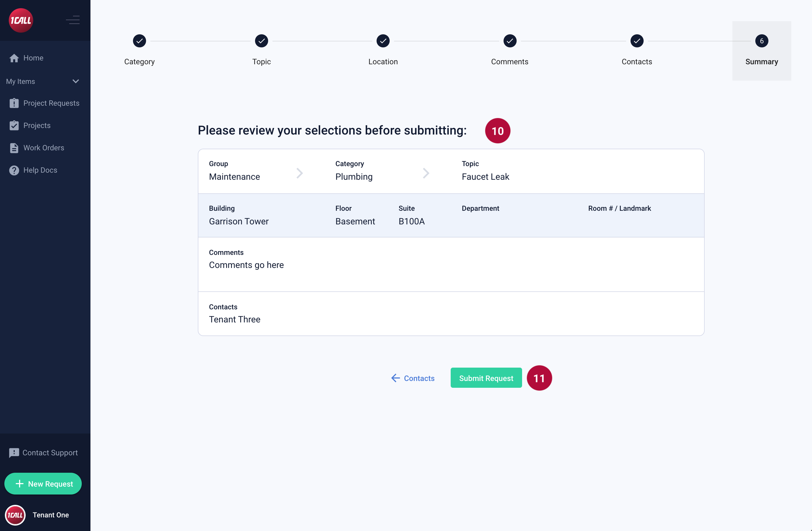Viewport: 812px width, 531px height.
Task: Start a New Request from sidebar
Action: [43, 484]
